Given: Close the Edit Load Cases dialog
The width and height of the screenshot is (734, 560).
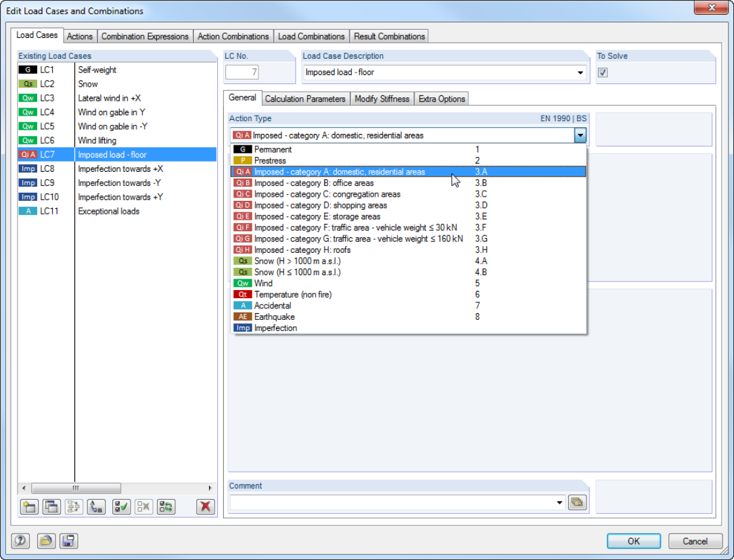Looking at the screenshot, I should (x=712, y=7).
